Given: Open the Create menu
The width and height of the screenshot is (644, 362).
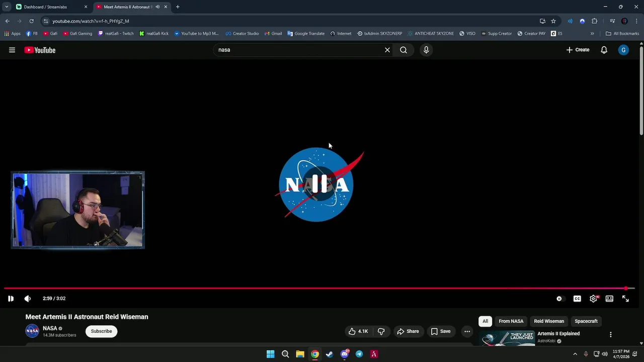Looking at the screenshot, I should pos(578,50).
